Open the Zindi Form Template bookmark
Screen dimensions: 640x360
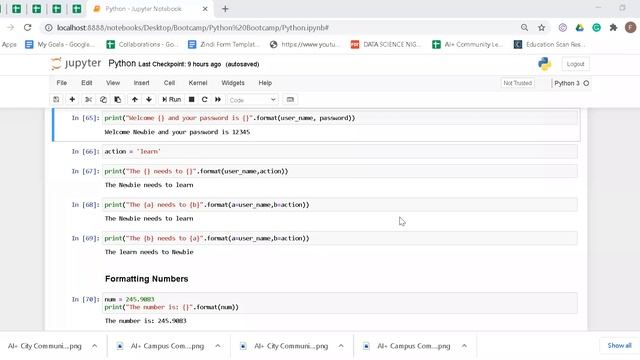[x=224, y=44]
